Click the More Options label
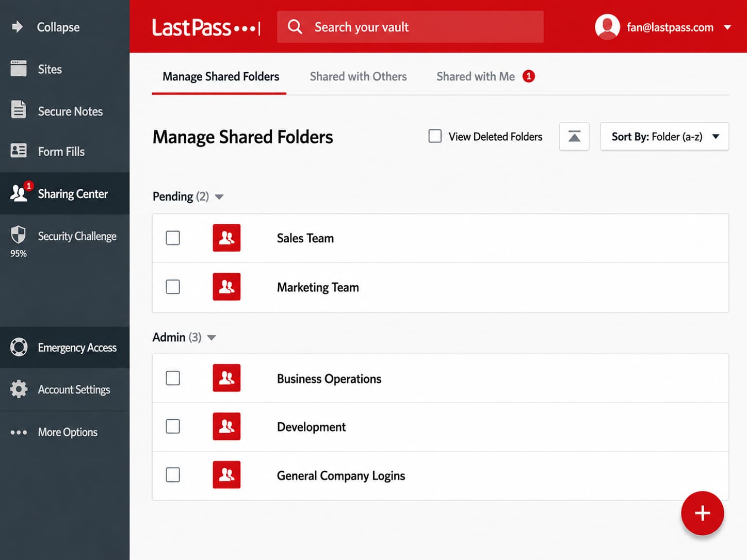Image resolution: width=747 pixels, height=560 pixels. tap(68, 432)
